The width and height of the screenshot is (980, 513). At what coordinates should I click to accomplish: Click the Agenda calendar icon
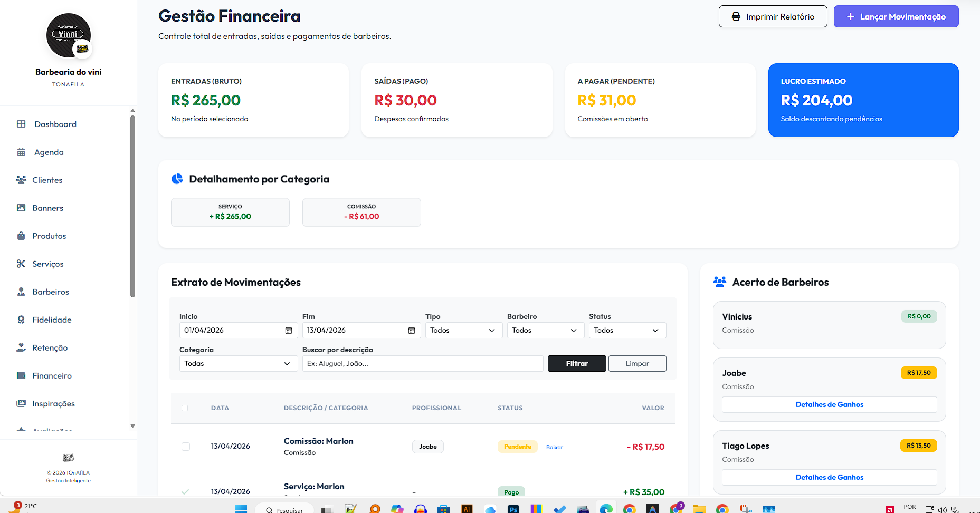pos(21,152)
